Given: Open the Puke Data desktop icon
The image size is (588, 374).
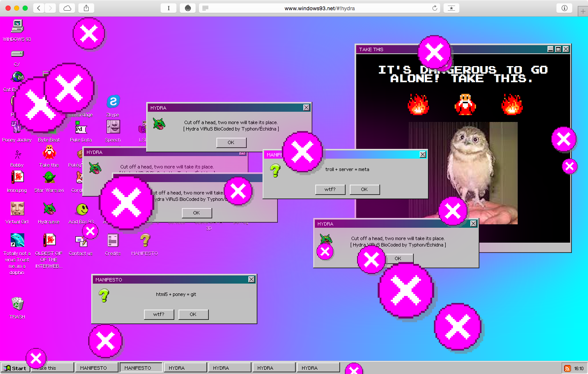Looking at the screenshot, I should 81,128.
